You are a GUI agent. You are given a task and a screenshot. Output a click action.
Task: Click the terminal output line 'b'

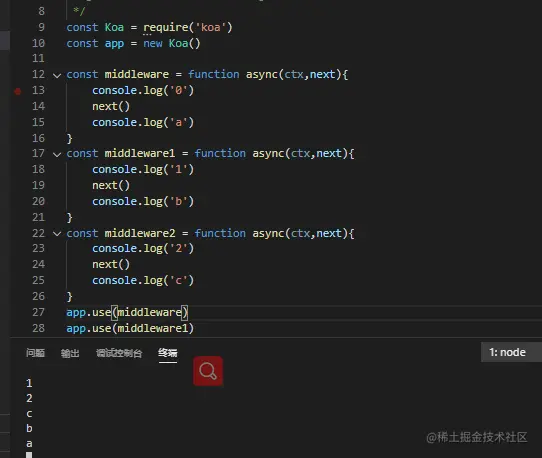tap(29, 429)
